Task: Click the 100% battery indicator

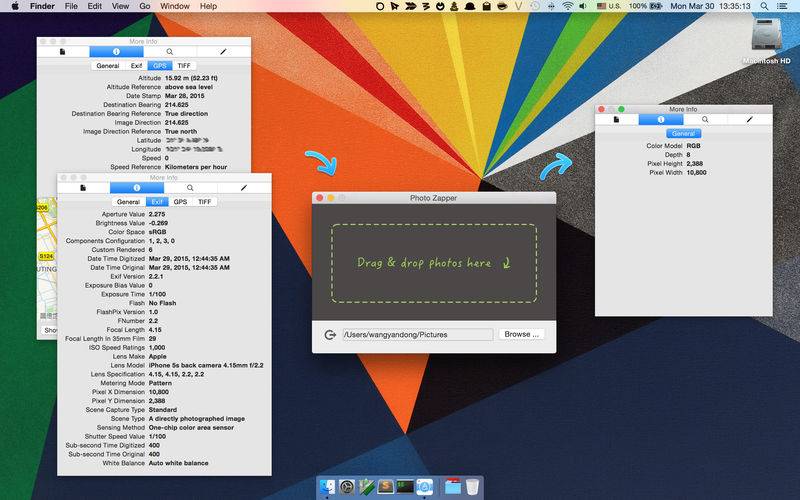Action: click(x=645, y=6)
